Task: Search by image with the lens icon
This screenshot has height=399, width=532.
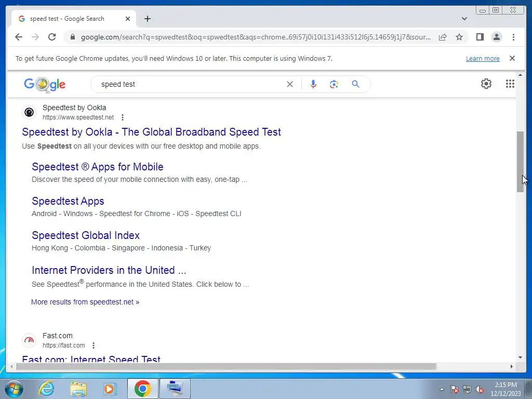Action: 334,84
